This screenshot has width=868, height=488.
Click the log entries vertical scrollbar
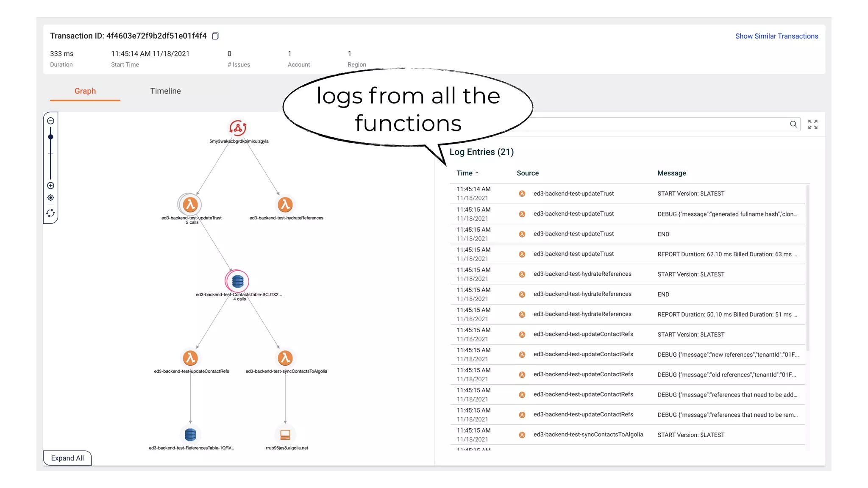[x=808, y=268]
